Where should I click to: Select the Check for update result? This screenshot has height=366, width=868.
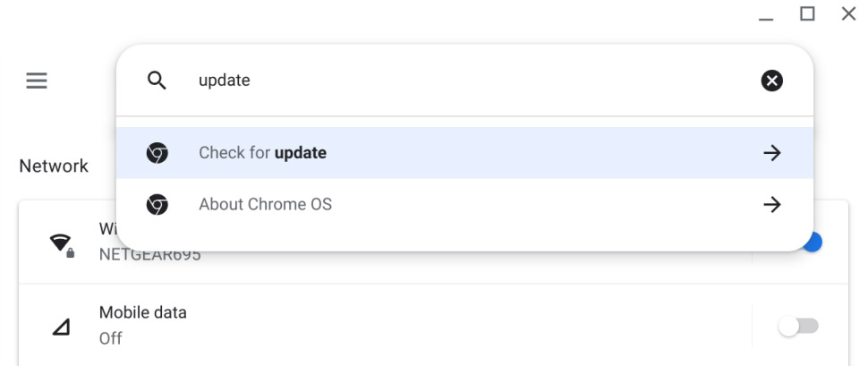(464, 153)
